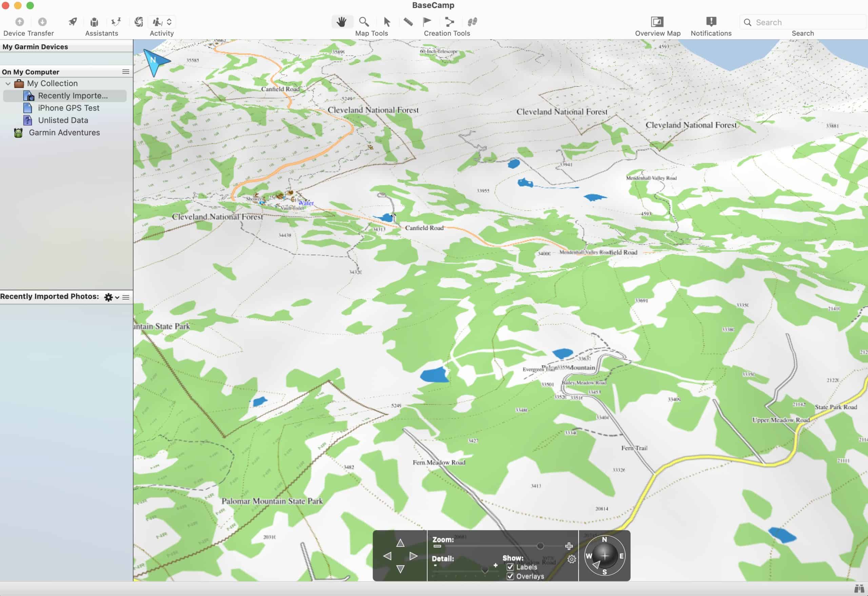The image size is (868, 596).
Task: Select the Route creation tool
Action: click(449, 22)
